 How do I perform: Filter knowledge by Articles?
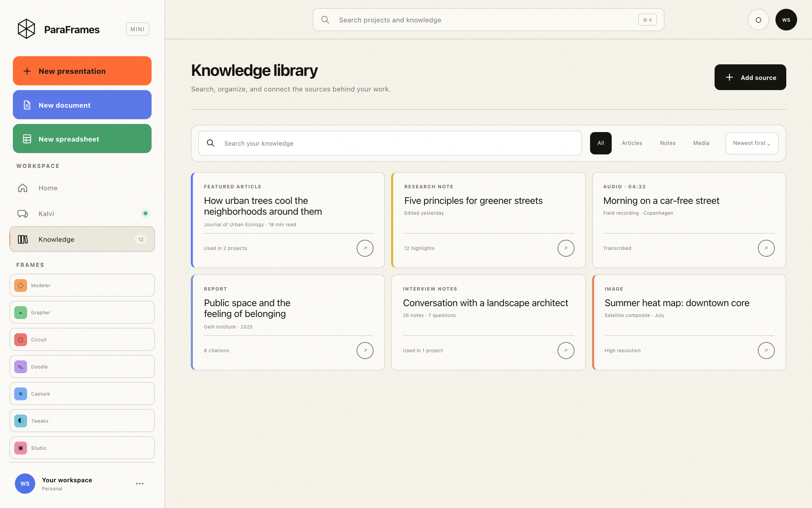[x=632, y=143]
